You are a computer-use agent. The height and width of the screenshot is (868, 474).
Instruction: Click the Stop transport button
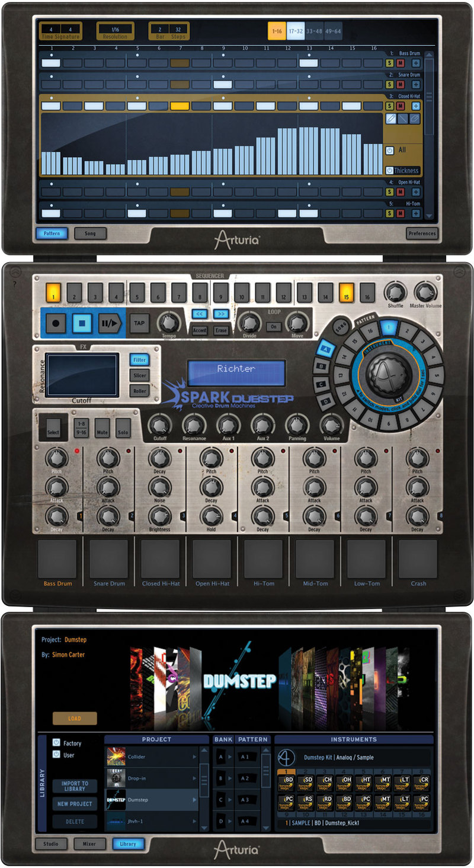tap(82, 324)
